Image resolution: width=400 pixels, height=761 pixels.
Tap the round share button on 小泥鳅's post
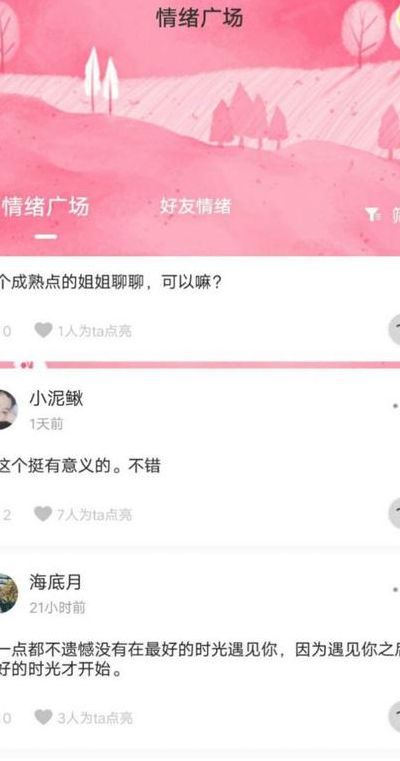[395, 513]
